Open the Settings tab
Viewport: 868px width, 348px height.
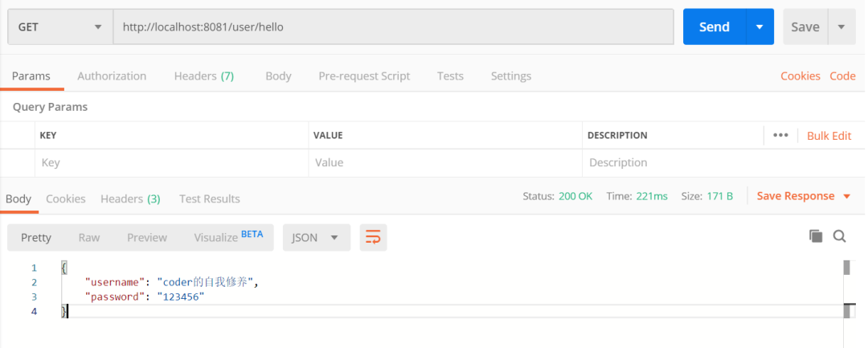pyautogui.click(x=511, y=76)
